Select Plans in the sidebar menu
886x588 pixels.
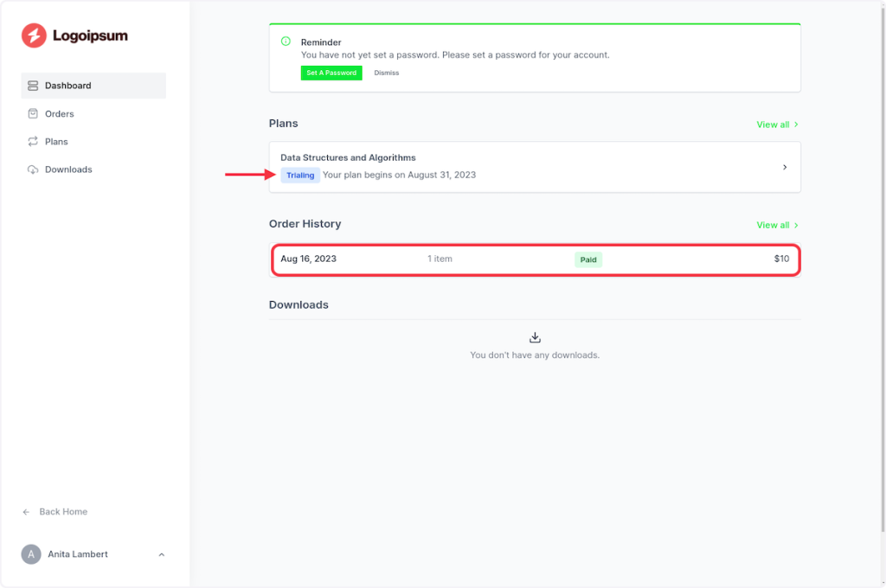pyautogui.click(x=56, y=142)
